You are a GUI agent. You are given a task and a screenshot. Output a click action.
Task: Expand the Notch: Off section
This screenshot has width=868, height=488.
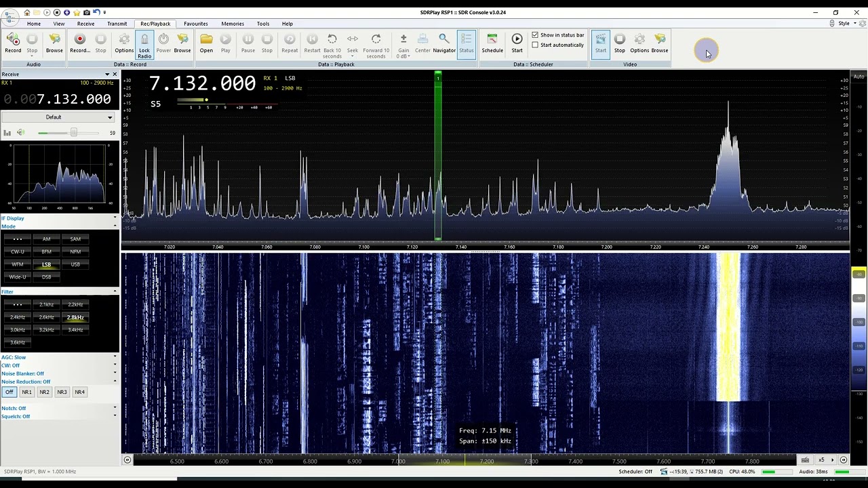[x=58, y=408]
